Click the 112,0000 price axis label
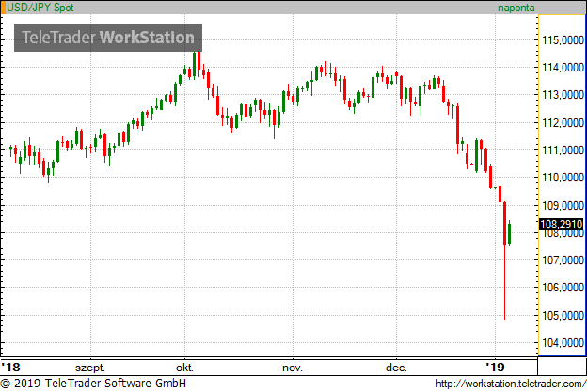Viewport: 587px width, 392px height. (563, 123)
